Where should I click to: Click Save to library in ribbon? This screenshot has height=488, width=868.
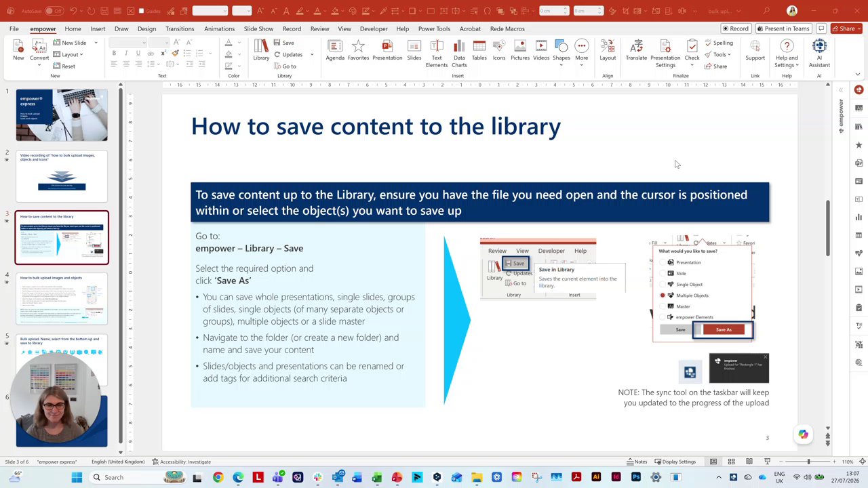click(x=284, y=43)
